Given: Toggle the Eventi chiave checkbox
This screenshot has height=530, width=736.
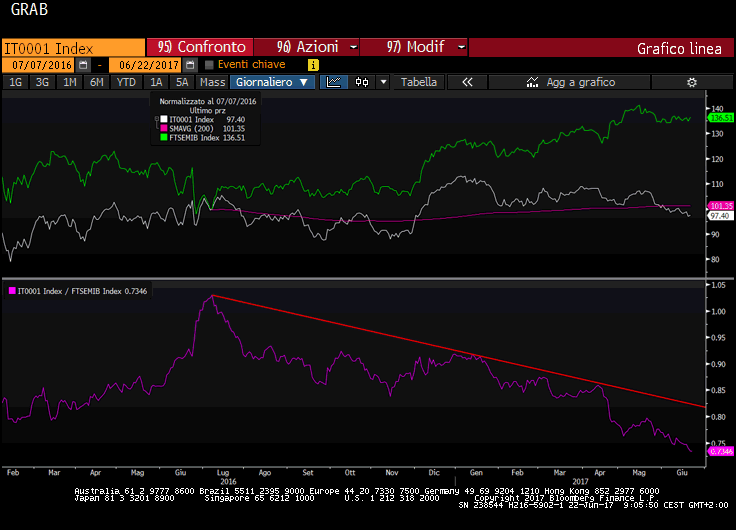Looking at the screenshot, I should (209, 65).
